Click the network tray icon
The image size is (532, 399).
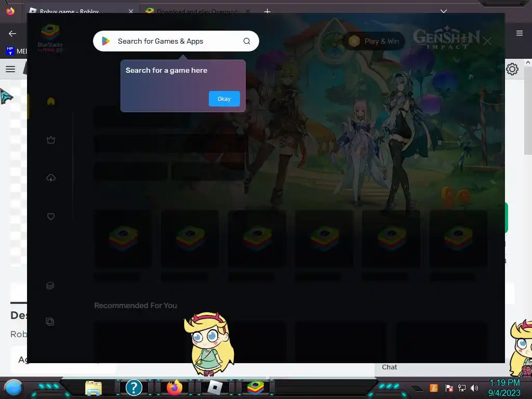pyautogui.click(x=462, y=388)
